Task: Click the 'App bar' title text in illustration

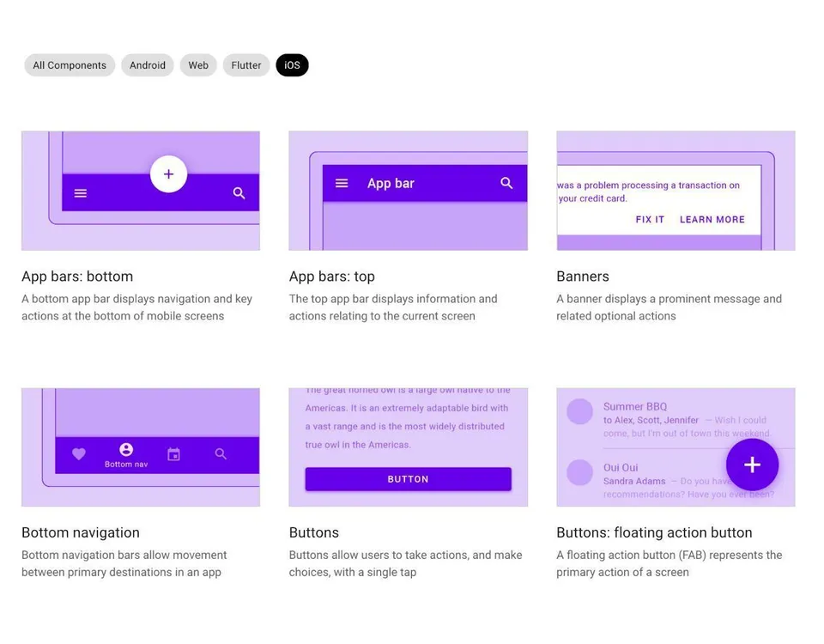Action: pyautogui.click(x=391, y=184)
